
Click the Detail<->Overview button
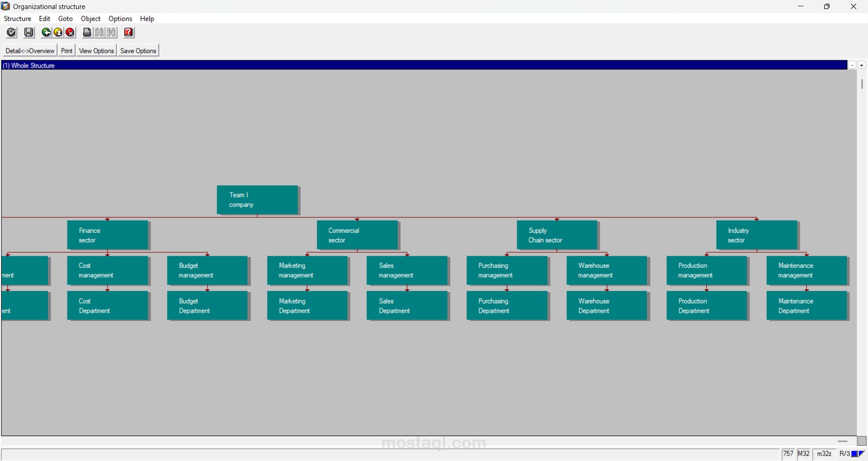coord(29,51)
